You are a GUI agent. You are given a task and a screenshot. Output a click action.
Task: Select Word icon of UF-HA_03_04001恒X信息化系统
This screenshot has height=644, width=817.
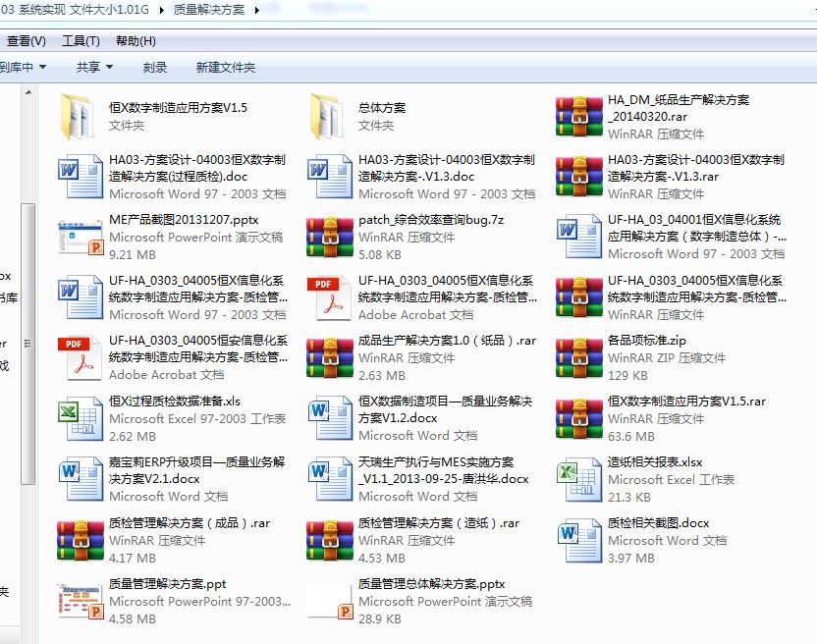(x=579, y=237)
